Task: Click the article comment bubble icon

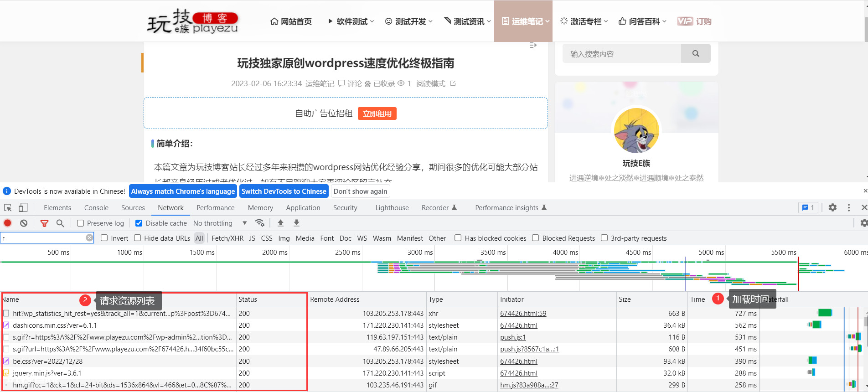Action: click(341, 83)
